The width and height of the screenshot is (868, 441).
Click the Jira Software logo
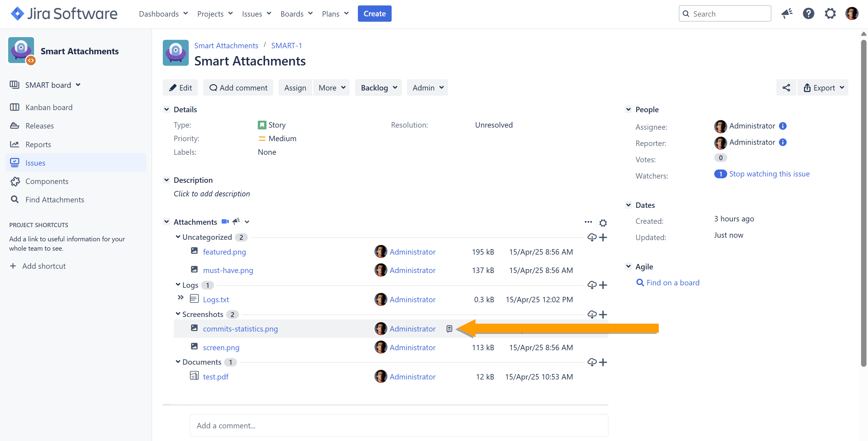point(64,14)
